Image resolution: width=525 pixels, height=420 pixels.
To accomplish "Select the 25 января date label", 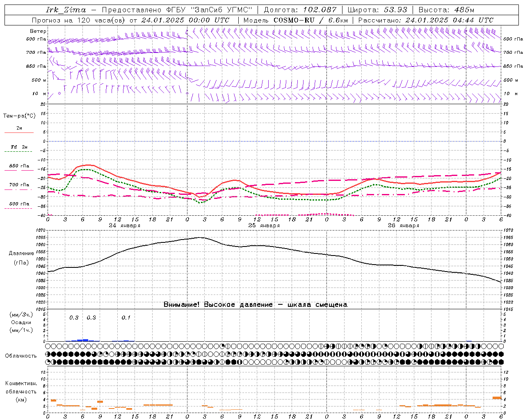I will pos(264,226).
